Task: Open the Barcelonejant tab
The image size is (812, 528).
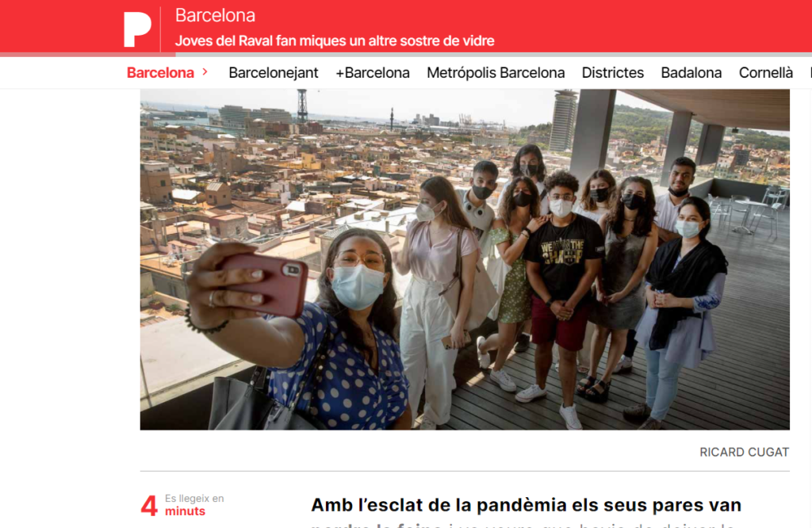Action: 274,72
